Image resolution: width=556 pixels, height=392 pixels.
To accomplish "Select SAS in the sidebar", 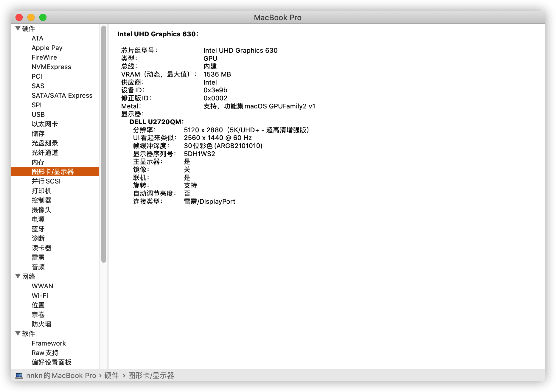I will click(38, 86).
